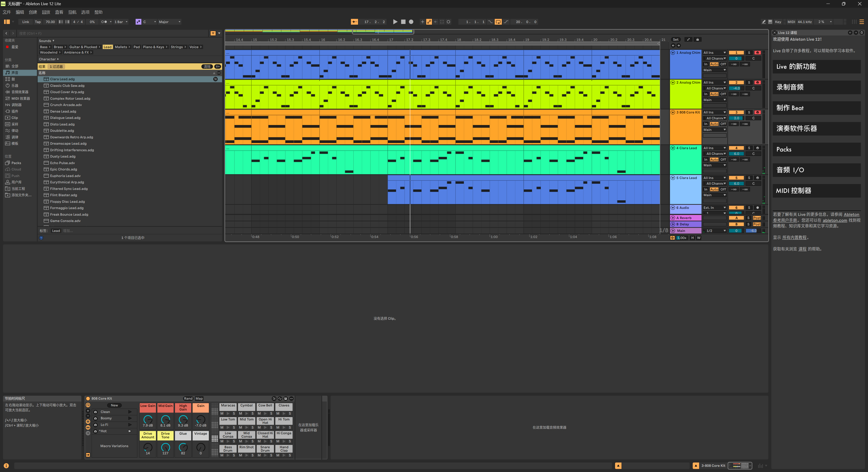The width and height of the screenshot is (868, 472).
Task: Select Echo Pulse.adv in browser list
Action: point(62,163)
